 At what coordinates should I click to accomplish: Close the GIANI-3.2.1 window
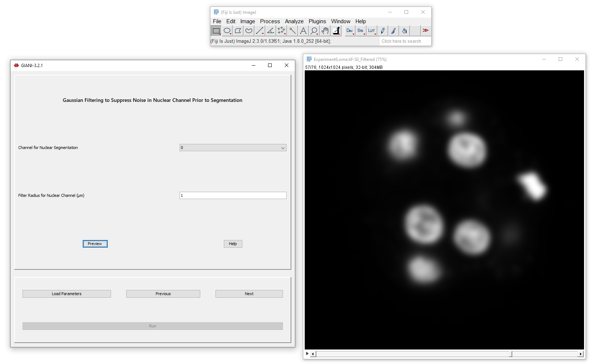287,65
